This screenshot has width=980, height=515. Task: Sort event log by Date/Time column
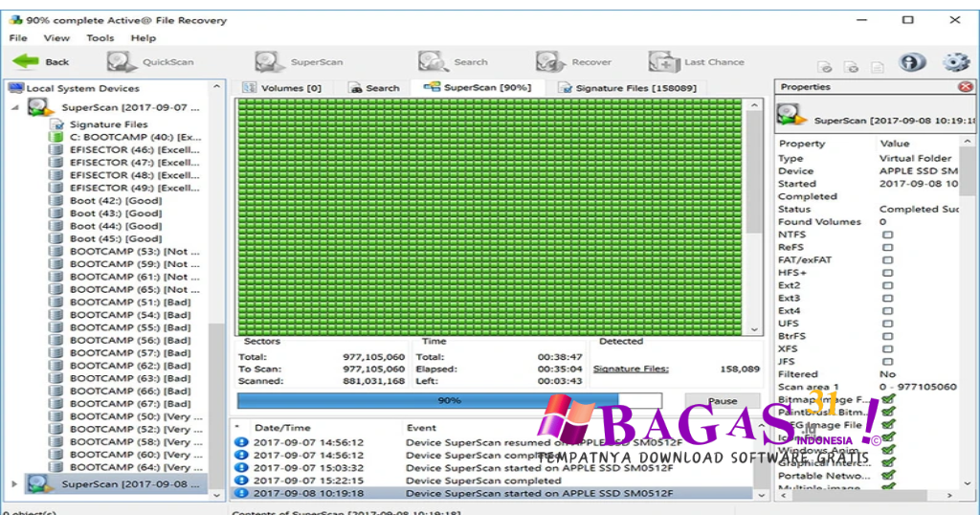coord(282,428)
